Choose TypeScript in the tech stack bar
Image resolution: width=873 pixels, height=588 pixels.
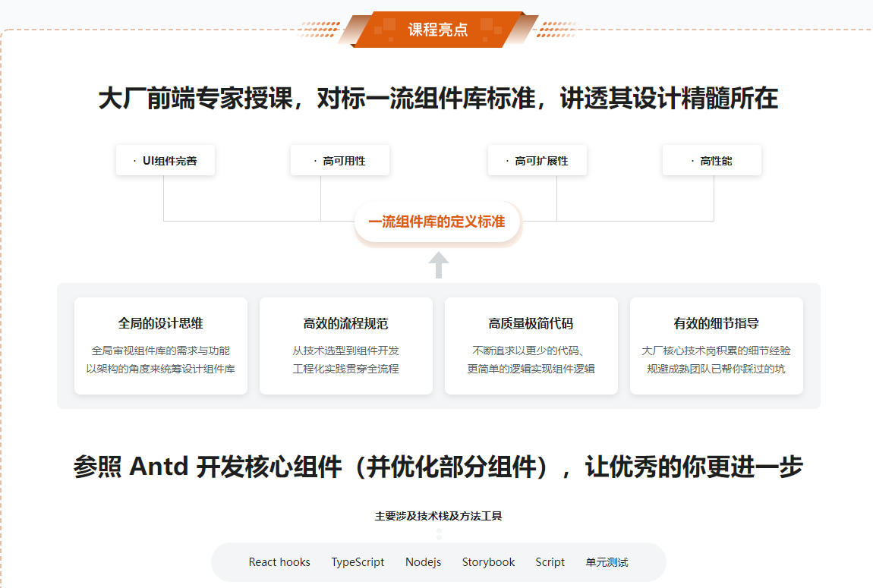point(358,562)
